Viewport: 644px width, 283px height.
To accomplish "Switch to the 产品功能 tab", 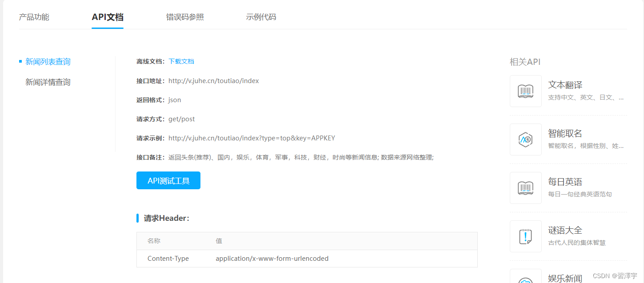I will pyautogui.click(x=34, y=17).
